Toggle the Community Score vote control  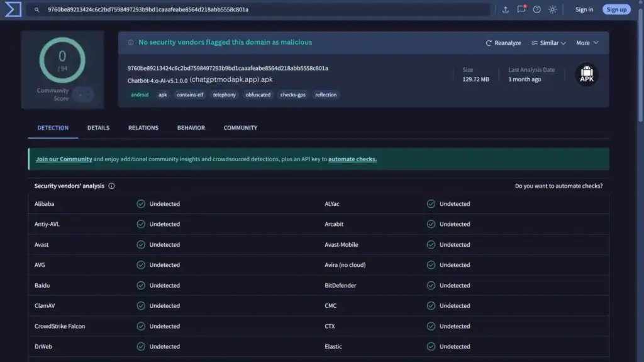click(84, 94)
